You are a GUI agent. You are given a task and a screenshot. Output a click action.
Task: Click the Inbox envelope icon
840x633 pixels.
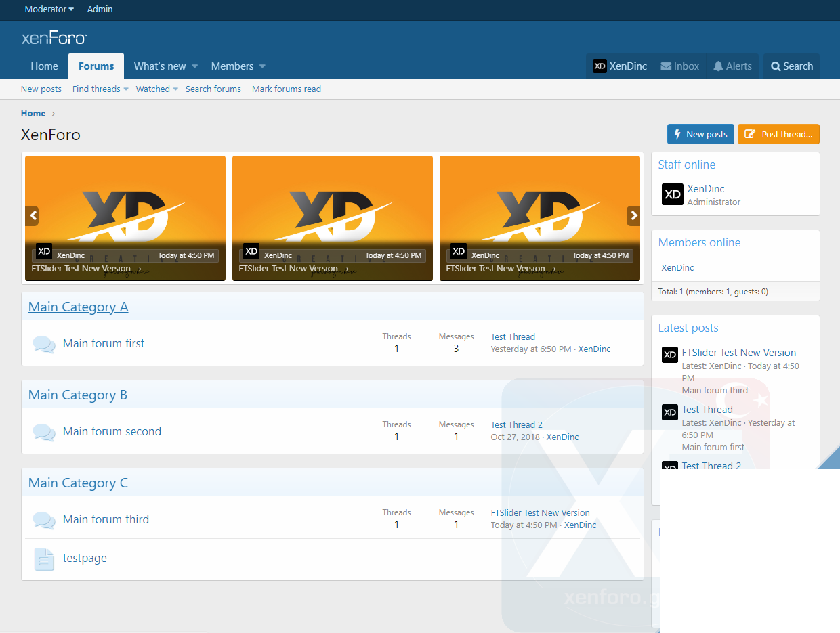(x=666, y=66)
